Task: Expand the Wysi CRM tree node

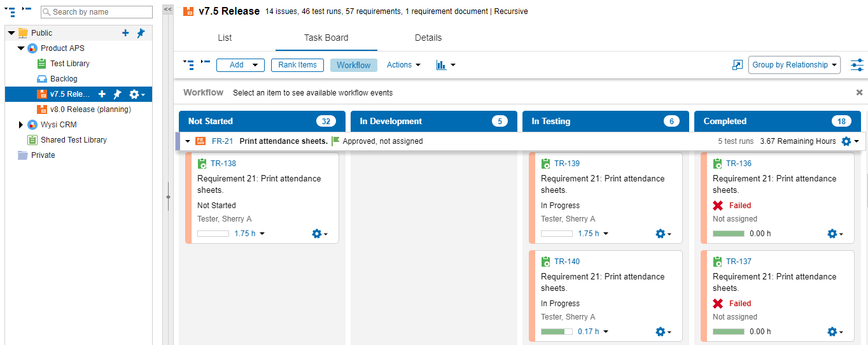Action: 21,125
